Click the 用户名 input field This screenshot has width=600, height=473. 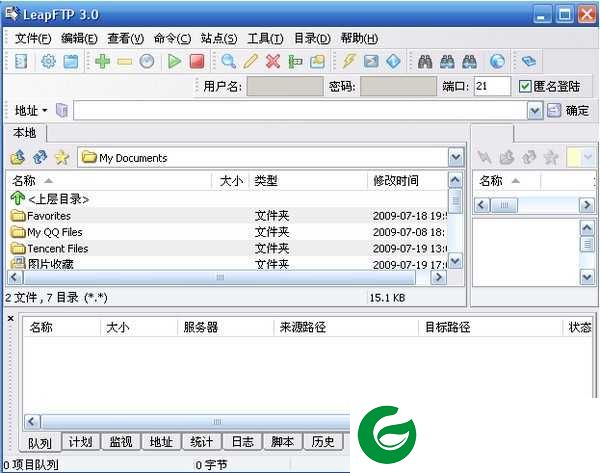click(285, 86)
